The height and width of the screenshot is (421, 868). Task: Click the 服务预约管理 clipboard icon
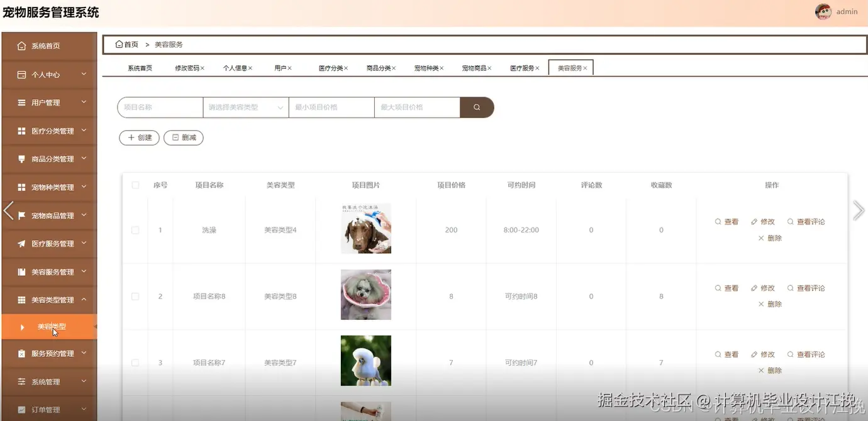click(21, 354)
